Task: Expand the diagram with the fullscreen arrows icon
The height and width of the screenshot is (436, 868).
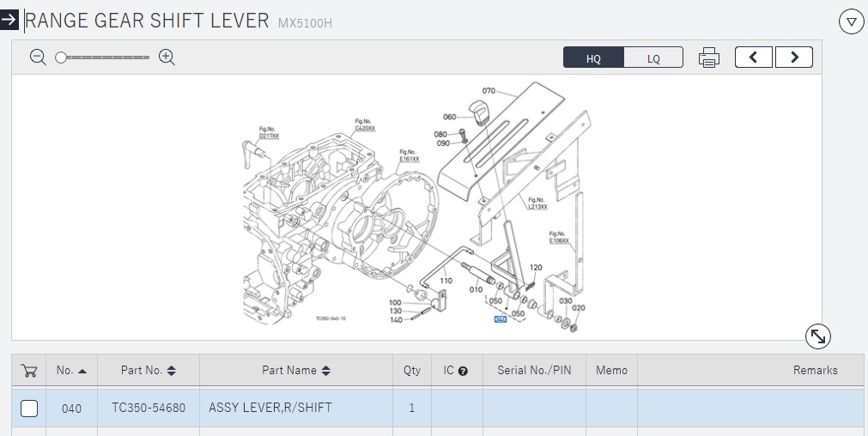Action: 817,336
